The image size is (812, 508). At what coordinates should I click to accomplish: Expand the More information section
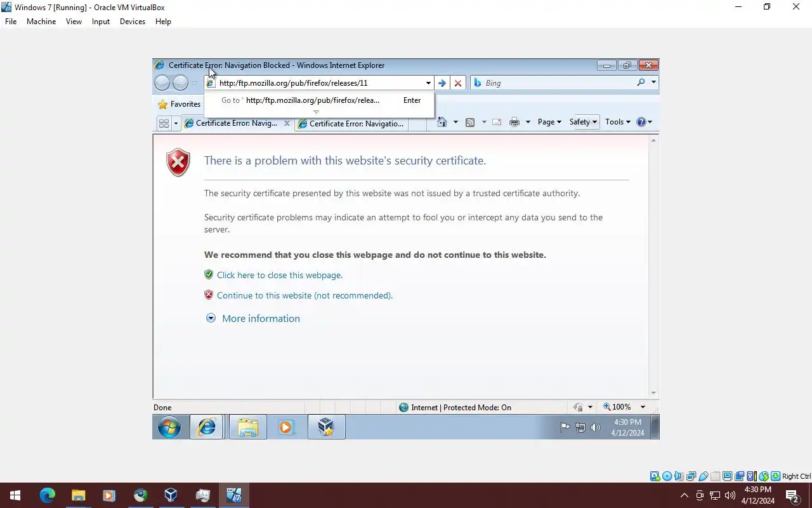253,318
